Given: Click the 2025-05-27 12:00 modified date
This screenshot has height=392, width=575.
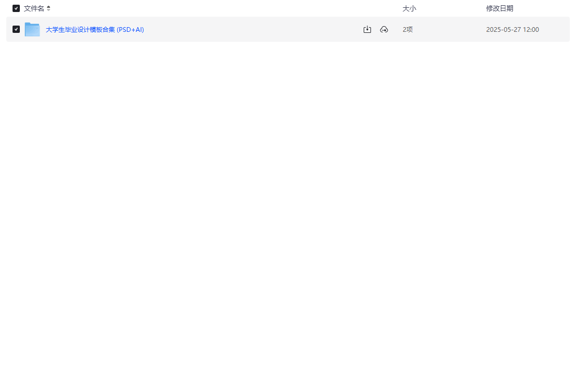Looking at the screenshot, I should [512, 30].
